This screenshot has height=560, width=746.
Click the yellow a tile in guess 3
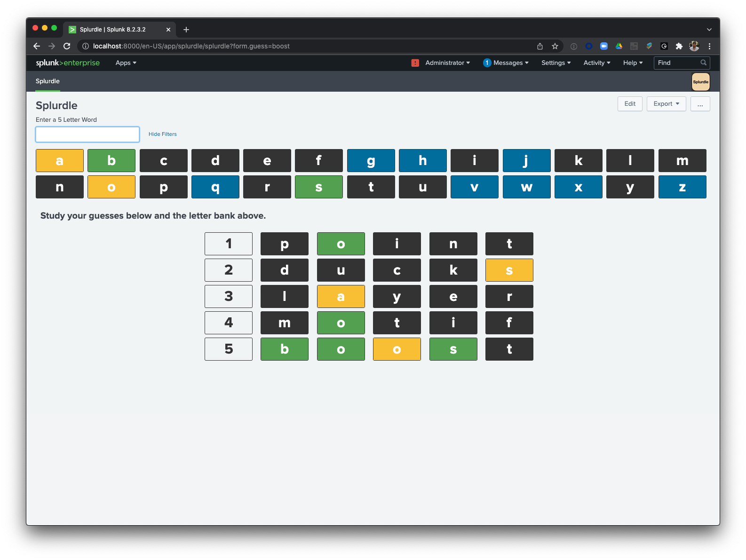[x=341, y=297]
